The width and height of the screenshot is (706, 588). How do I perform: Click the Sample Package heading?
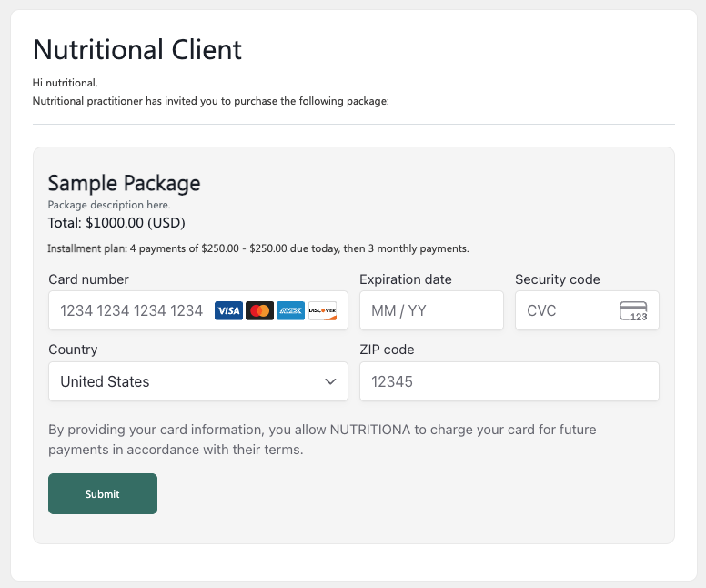tap(125, 183)
